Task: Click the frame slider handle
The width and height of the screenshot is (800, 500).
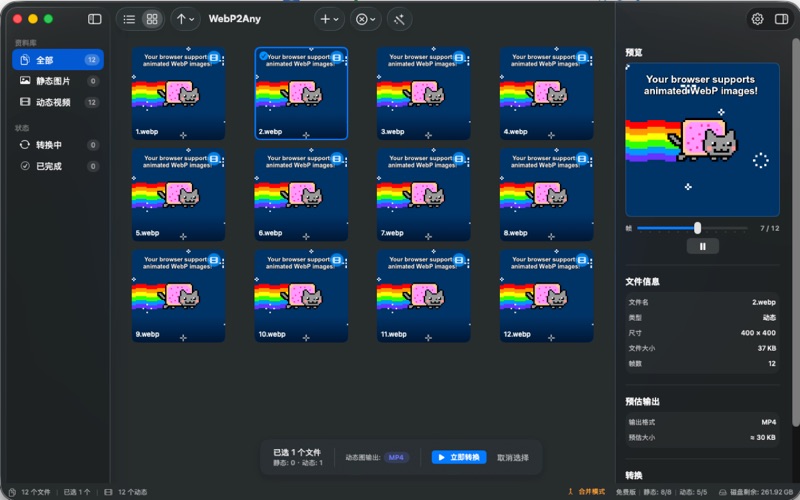Action: (x=697, y=228)
